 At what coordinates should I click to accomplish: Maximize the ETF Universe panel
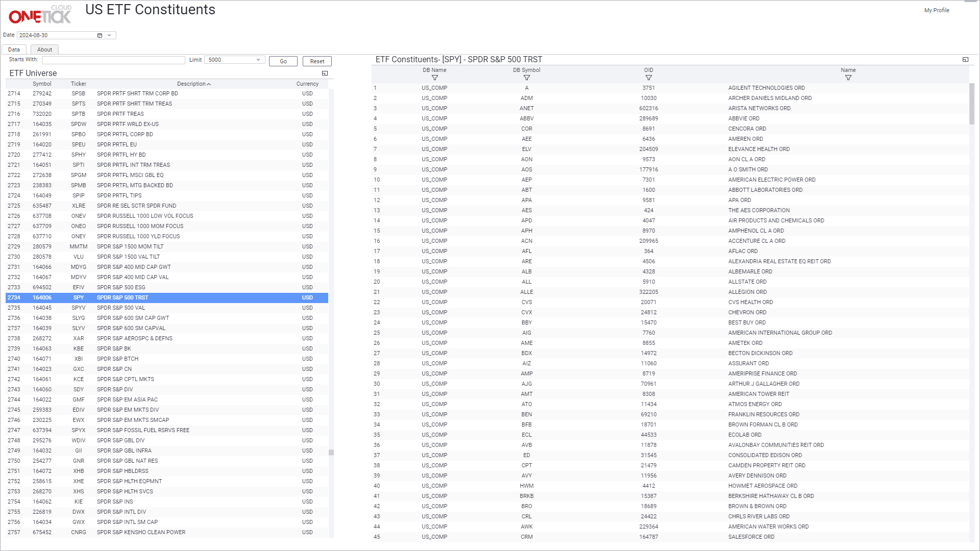pyautogui.click(x=325, y=73)
